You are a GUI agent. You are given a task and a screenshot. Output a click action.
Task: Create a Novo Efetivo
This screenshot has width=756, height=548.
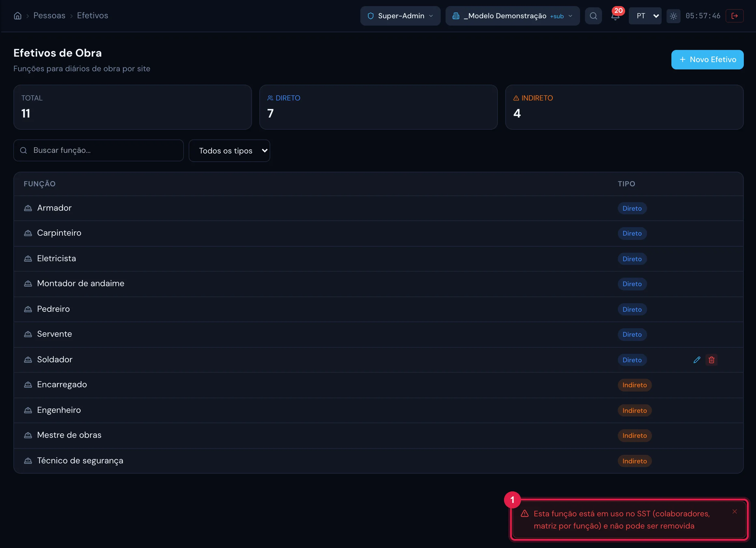(707, 59)
